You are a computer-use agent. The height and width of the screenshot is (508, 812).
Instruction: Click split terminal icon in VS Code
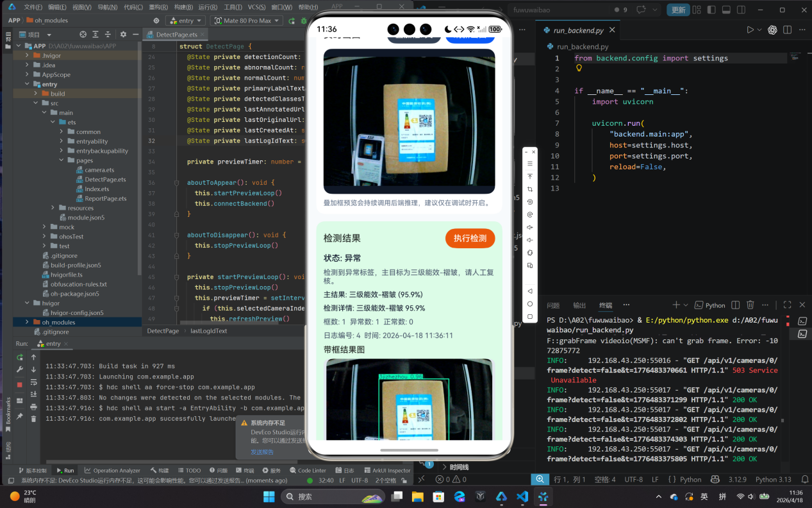pyautogui.click(x=736, y=305)
